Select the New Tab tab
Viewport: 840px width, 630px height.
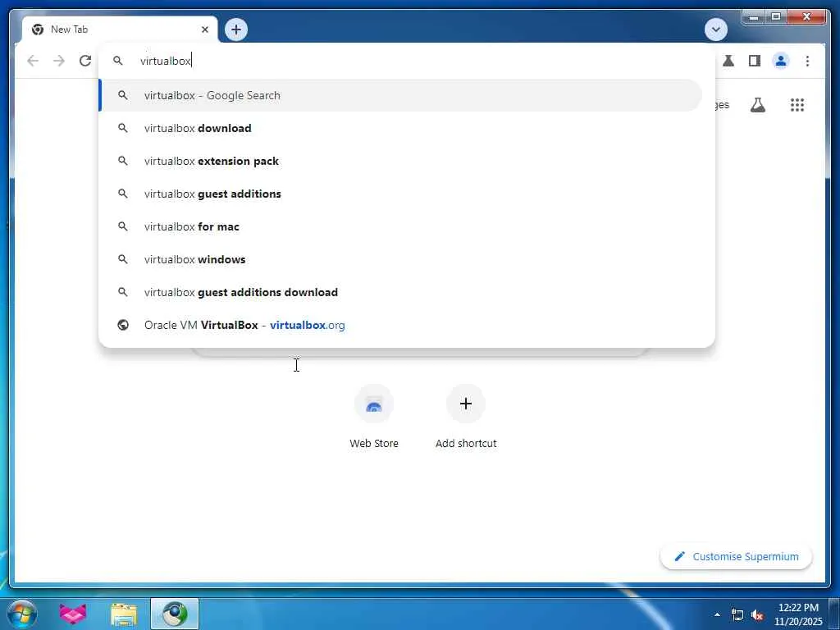click(120, 30)
